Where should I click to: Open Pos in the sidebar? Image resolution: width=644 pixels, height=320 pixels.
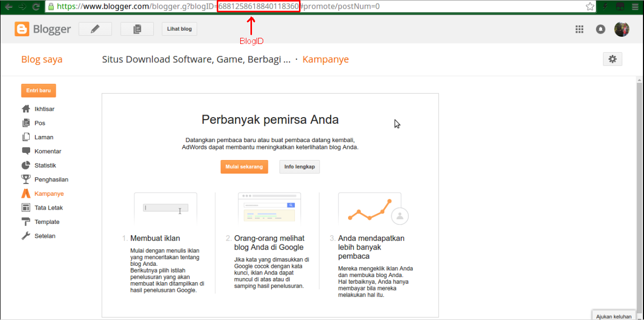tap(40, 123)
